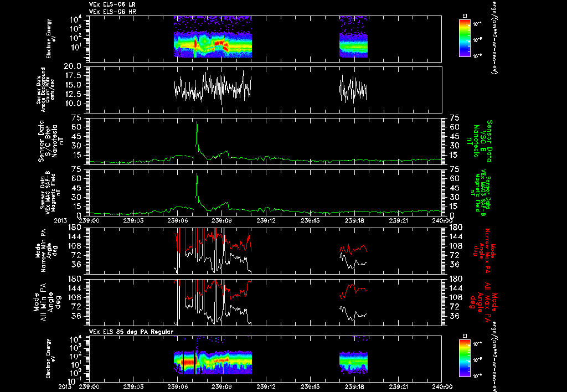Screen dimensions: 567x392
Task: Click the top electron energy color bar
Action: pyautogui.click(x=465, y=38)
